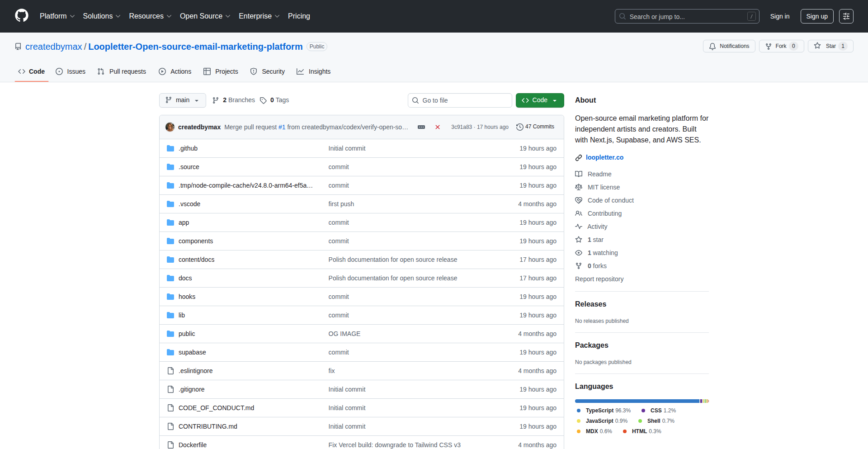The width and height of the screenshot is (868, 449).
Task: Select the Code tab
Action: coord(32,71)
